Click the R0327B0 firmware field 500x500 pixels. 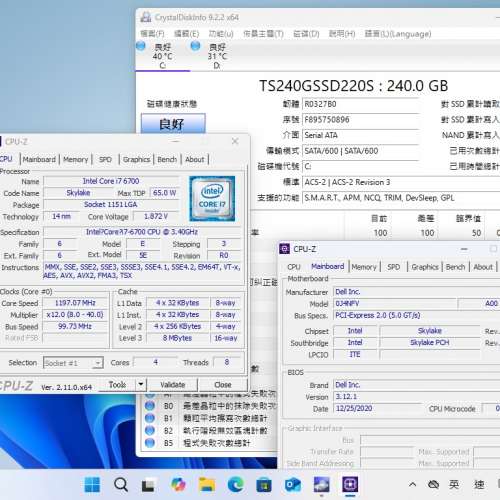(x=360, y=104)
